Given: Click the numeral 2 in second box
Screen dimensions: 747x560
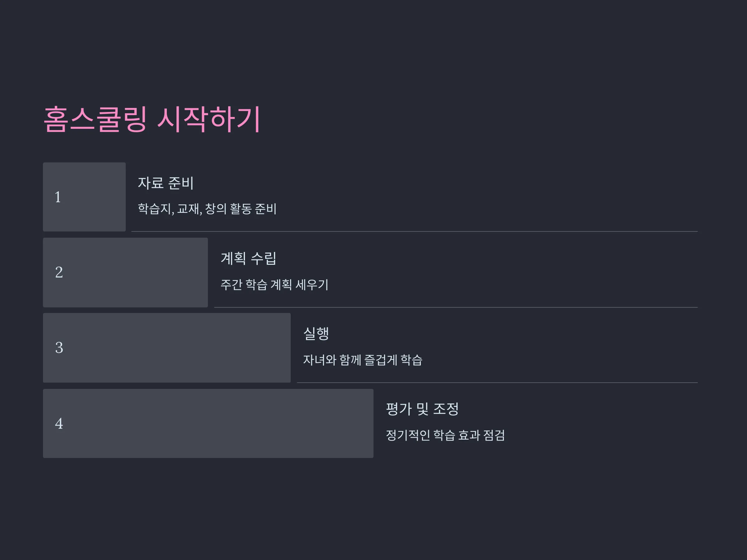Looking at the screenshot, I should coord(59,273).
